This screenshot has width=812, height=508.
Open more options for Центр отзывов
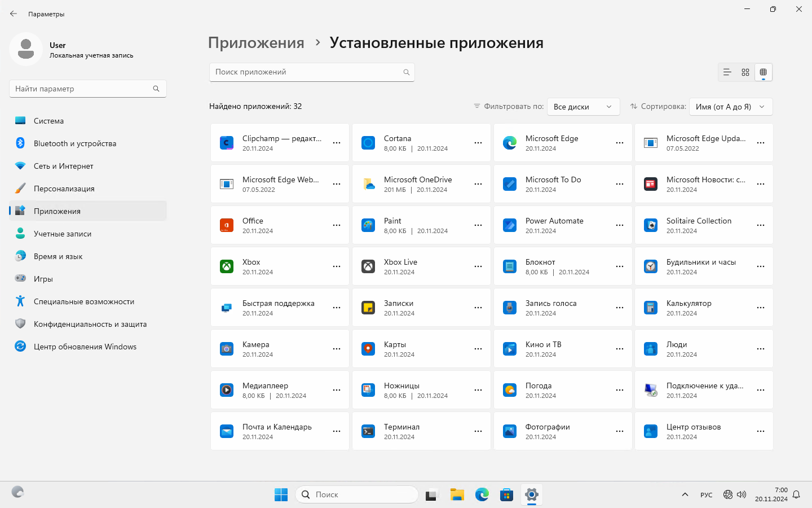click(x=761, y=431)
